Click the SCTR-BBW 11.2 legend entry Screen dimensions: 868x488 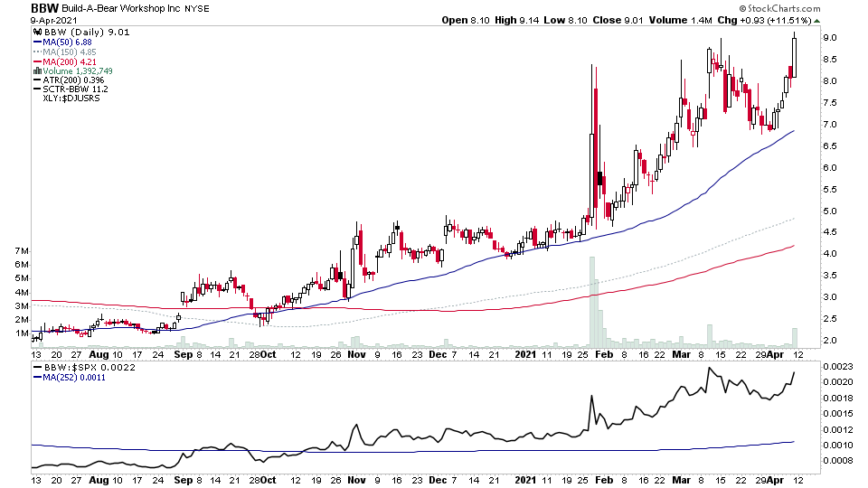tap(75, 89)
